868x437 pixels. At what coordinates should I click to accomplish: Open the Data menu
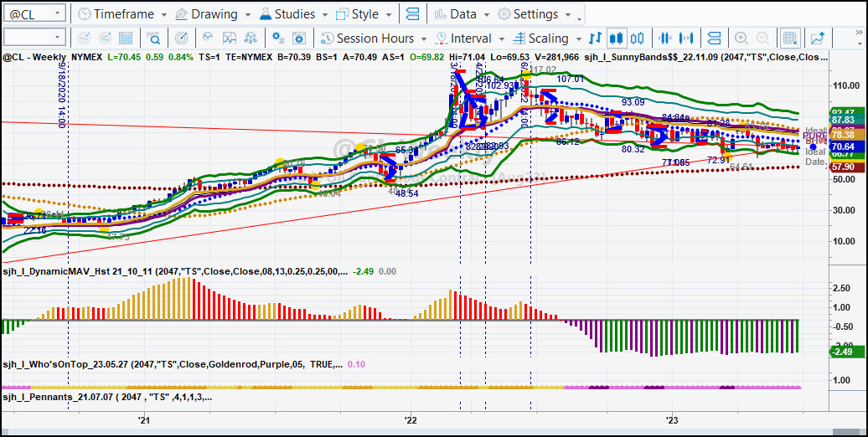pos(462,14)
